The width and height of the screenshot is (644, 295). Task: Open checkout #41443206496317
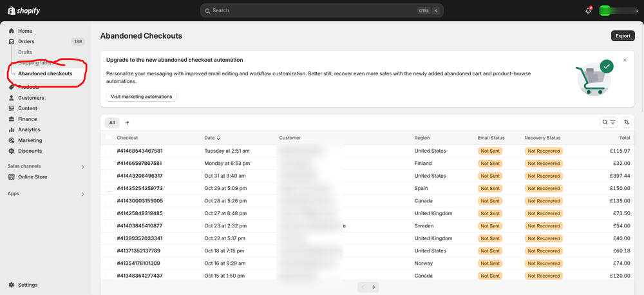(140, 176)
